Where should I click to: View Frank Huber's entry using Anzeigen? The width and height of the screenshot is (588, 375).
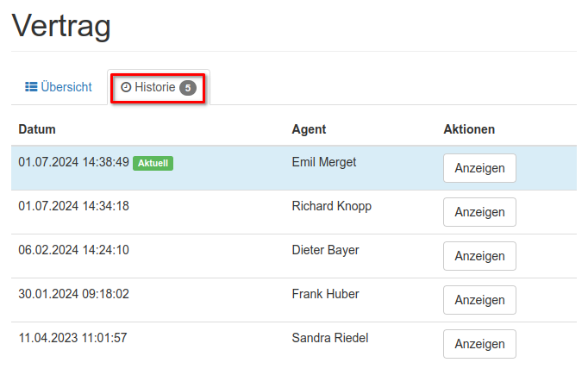click(479, 300)
